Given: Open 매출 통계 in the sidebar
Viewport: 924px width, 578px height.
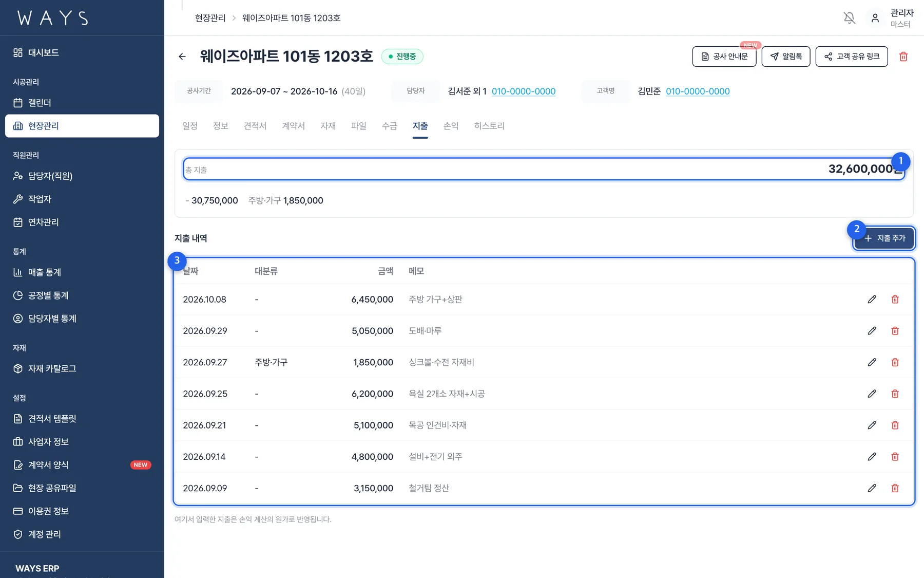Looking at the screenshot, I should pos(82,272).
